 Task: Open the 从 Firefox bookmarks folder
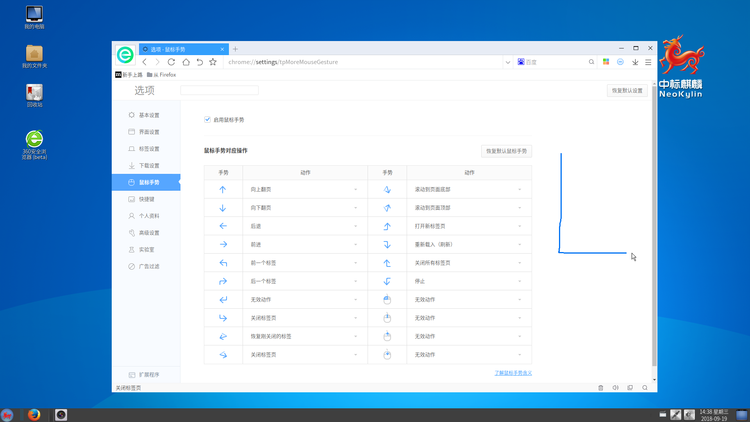(x=161, y=75)
